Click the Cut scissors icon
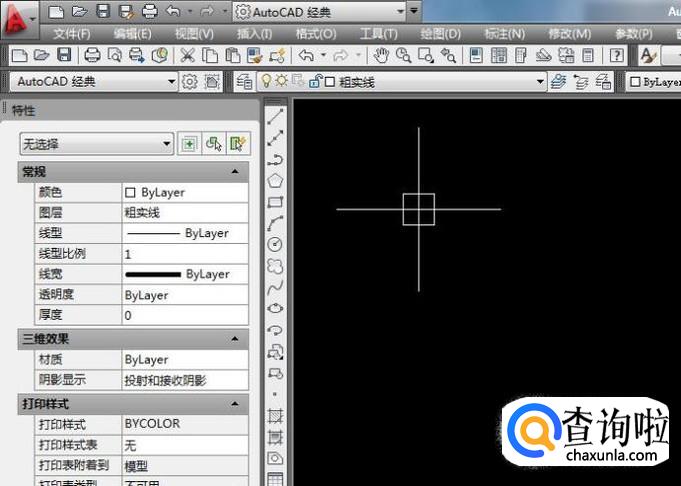 coord(187,56)
